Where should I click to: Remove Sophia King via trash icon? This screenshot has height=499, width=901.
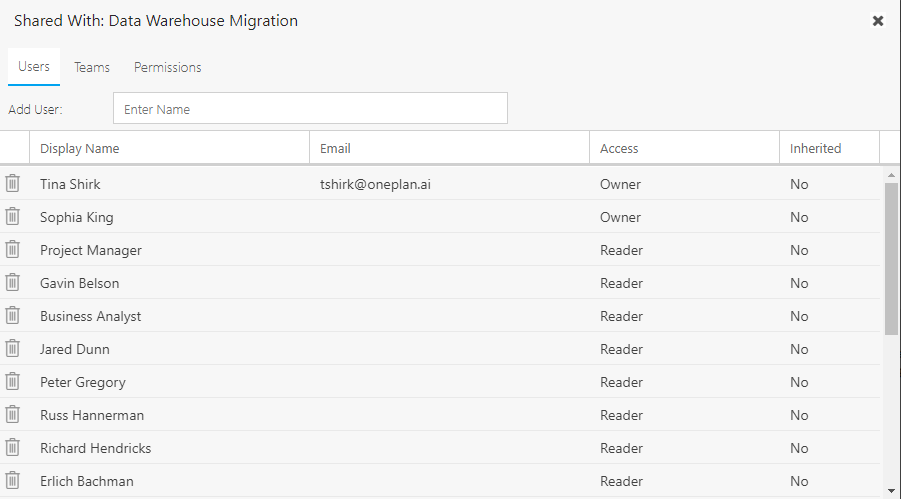13,217
